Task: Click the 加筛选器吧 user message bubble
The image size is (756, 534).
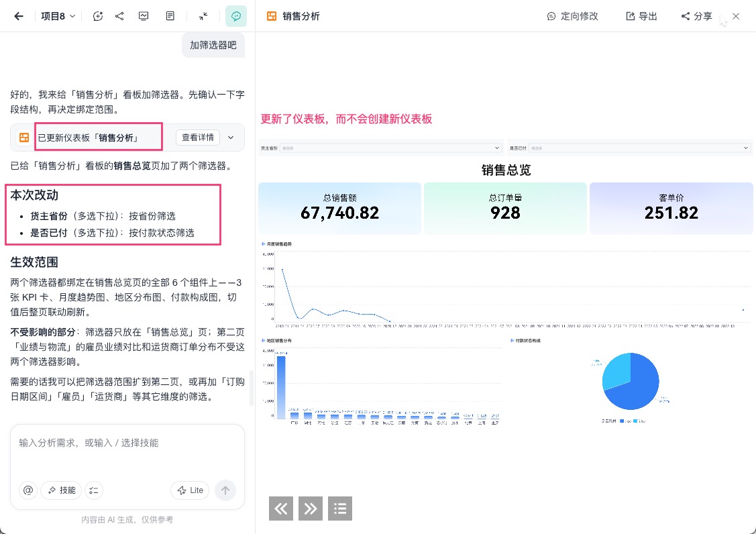Action: 213,46
